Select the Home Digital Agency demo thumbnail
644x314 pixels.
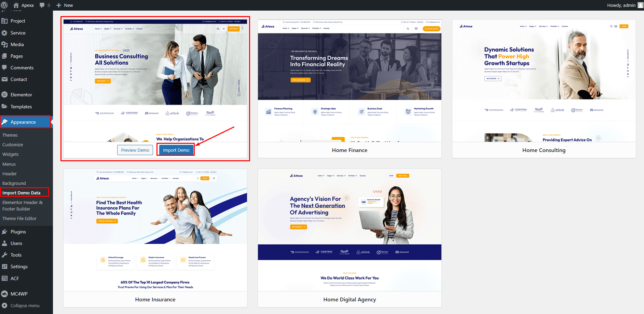(x=350, y=230)
